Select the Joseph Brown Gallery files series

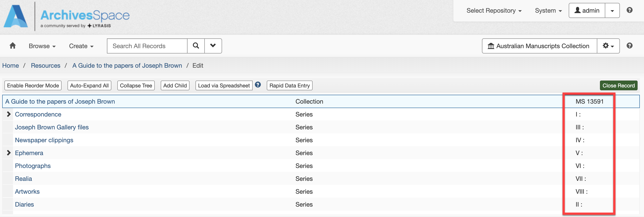tap(52, 127)
